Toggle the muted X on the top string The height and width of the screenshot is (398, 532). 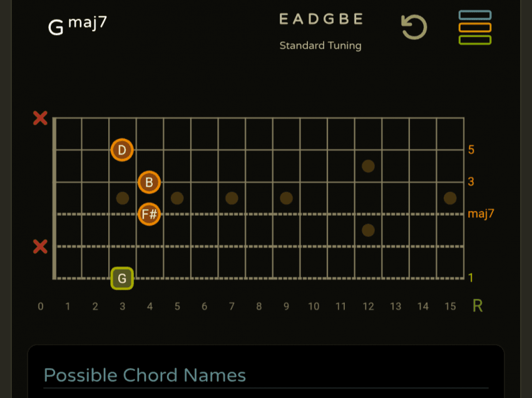coord(40,118)
